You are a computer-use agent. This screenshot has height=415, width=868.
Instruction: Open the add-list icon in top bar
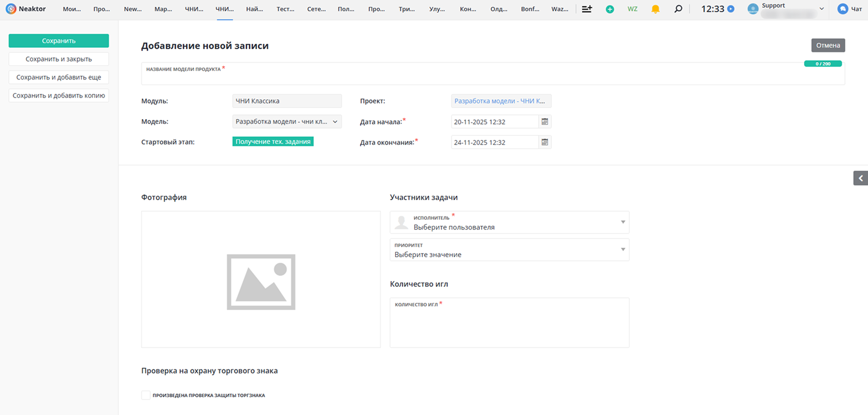587,9
